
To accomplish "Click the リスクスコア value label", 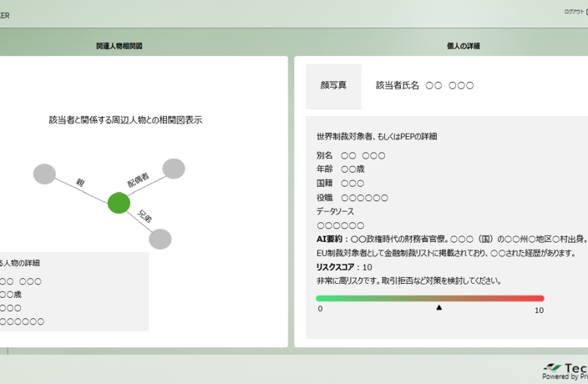I will pos(344,267).
